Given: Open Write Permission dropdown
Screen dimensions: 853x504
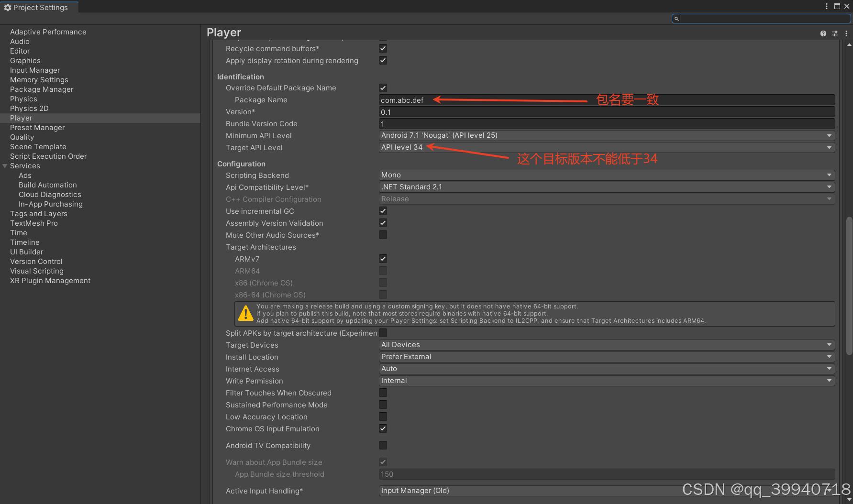Looking at the screenshot, I should [607, 381].
